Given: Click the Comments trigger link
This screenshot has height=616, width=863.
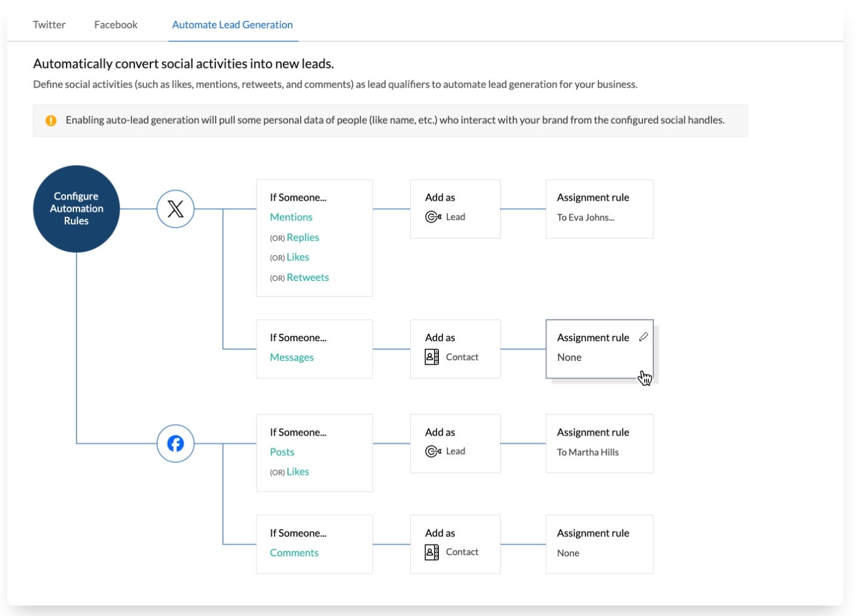Looking at the screenshot, I should click(294, 553).
